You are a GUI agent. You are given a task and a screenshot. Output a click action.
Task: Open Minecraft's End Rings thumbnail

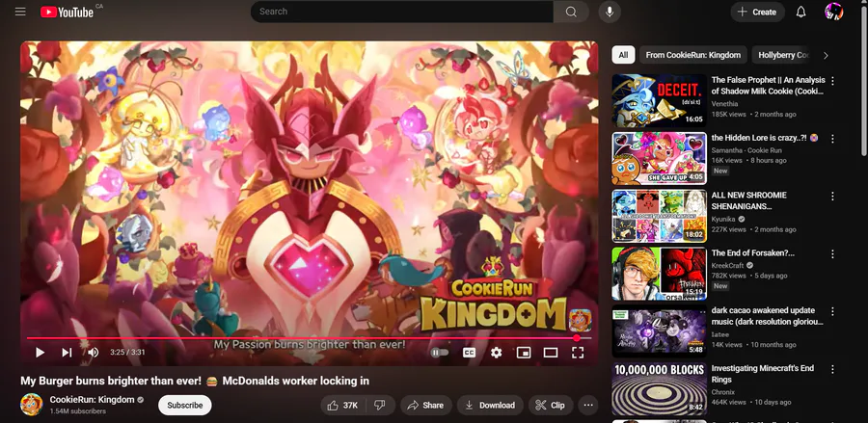pyautogui.click(x=660, y=388)
